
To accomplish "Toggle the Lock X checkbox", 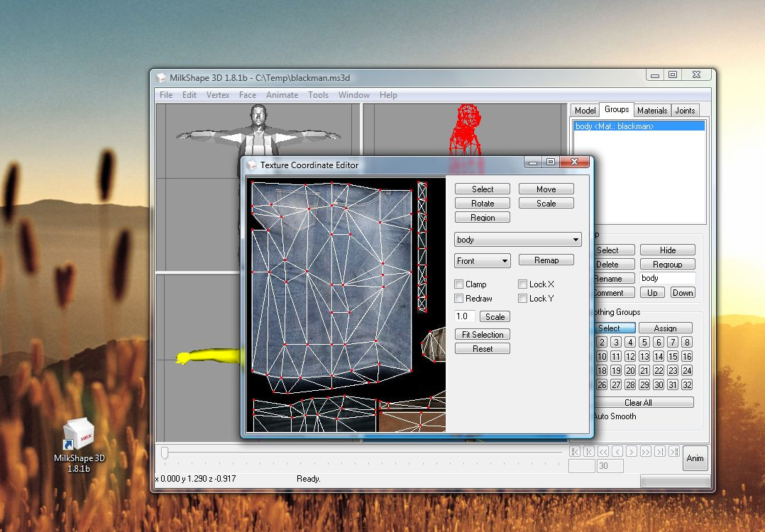I will (522, 284).
